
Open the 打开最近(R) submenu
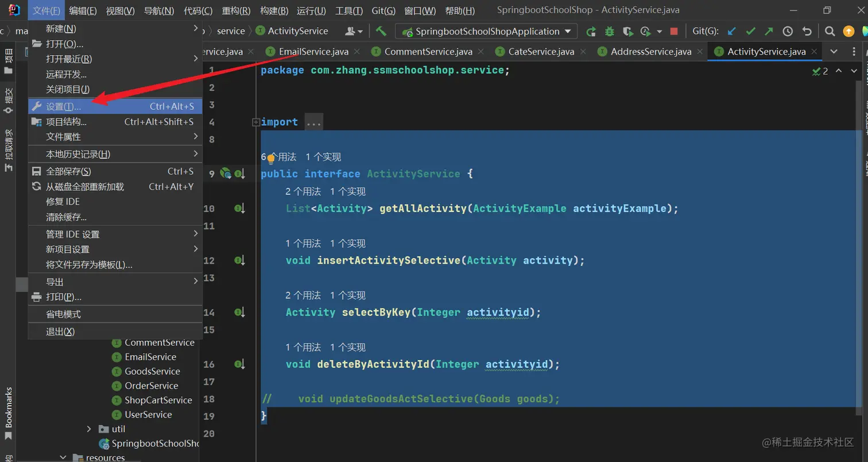115,59
